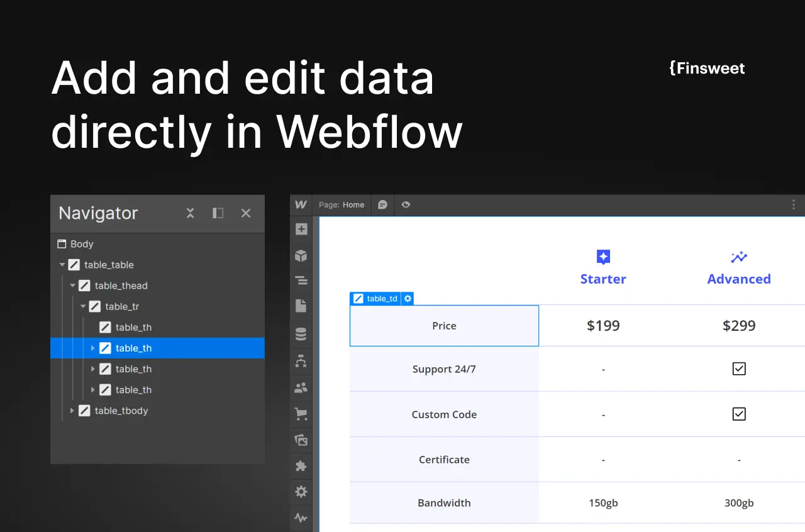This screenshot has width=805, height=532.
Task: Click the Starter column heading
Action: (603, 279)
